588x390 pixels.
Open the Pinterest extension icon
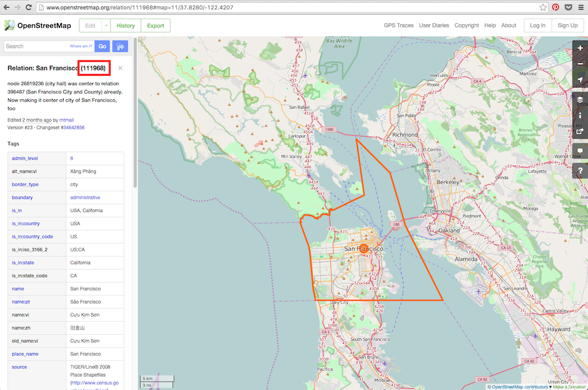[556, 7]
